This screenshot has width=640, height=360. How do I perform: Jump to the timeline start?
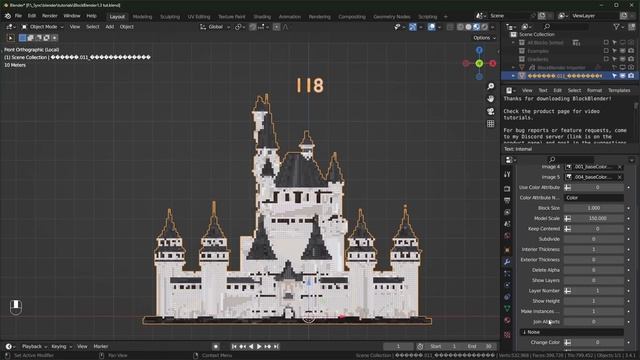234,347
